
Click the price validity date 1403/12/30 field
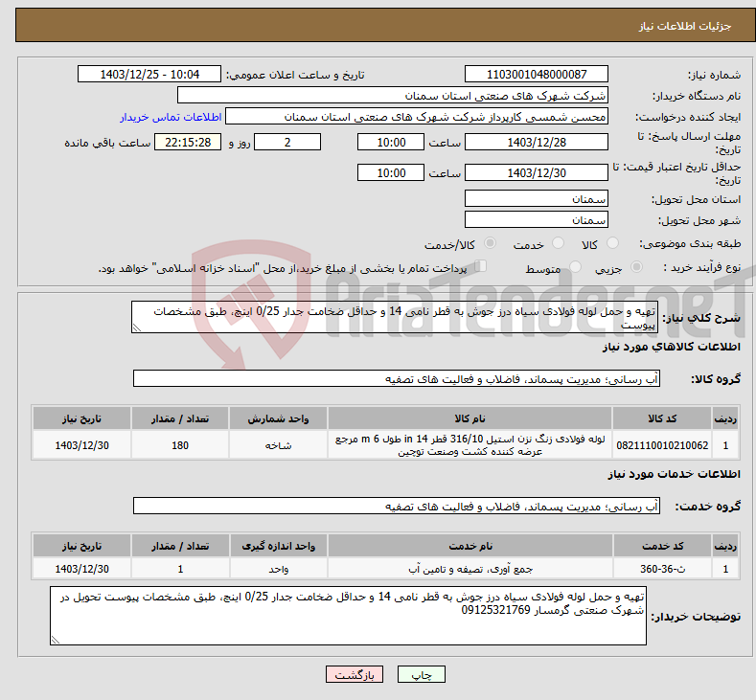tap(537, 172)
